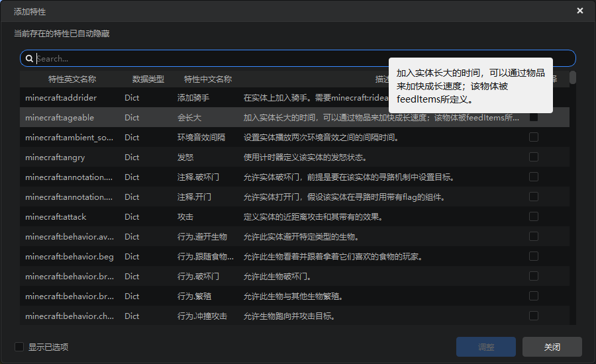Select the minecraft:ageable row name
596x364 pixels.
coord(60,117)
